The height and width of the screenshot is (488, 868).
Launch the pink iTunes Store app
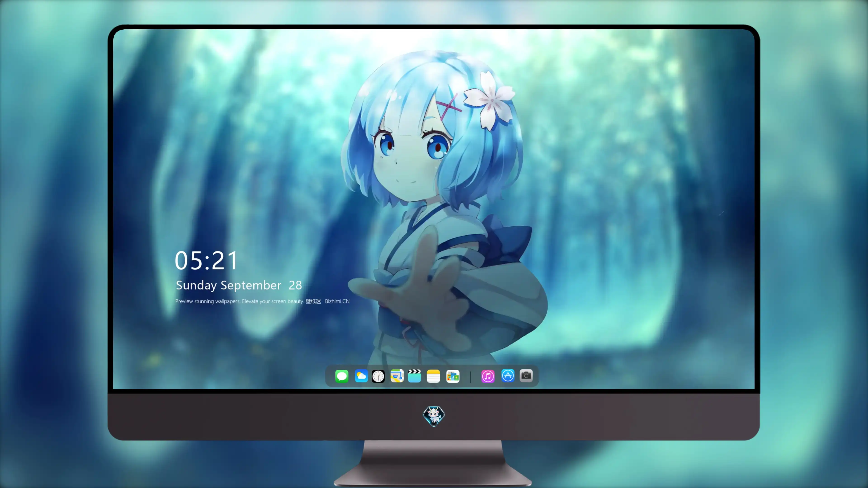[x=488, y=376]
